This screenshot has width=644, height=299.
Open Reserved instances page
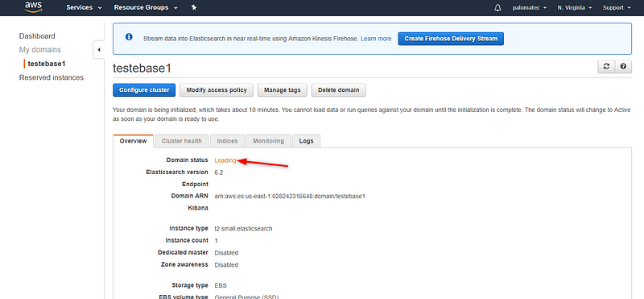coord(52,77)
